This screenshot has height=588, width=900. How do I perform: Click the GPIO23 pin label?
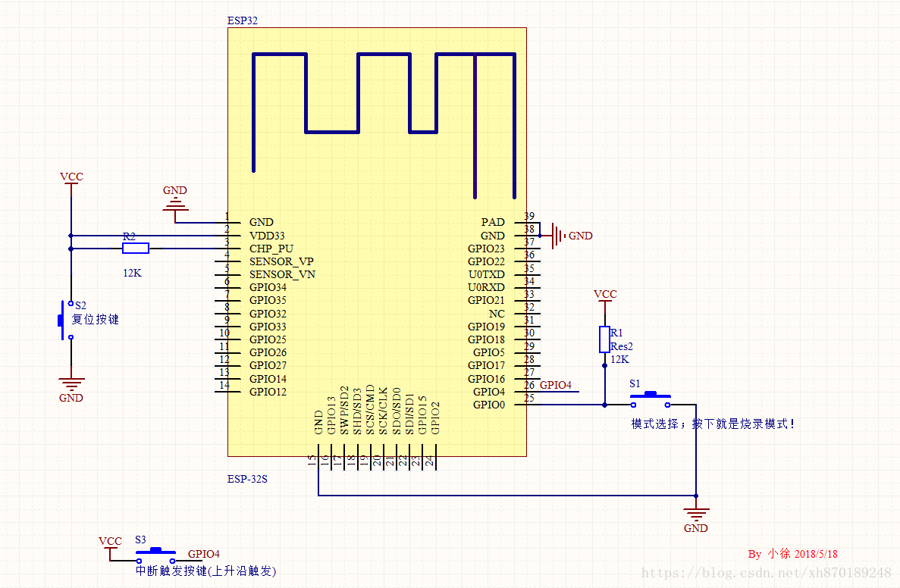coord(486,249)
